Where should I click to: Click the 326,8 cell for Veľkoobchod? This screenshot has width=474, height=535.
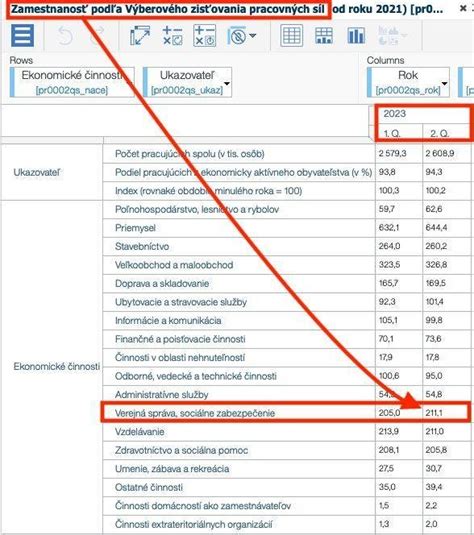[447, 265]
